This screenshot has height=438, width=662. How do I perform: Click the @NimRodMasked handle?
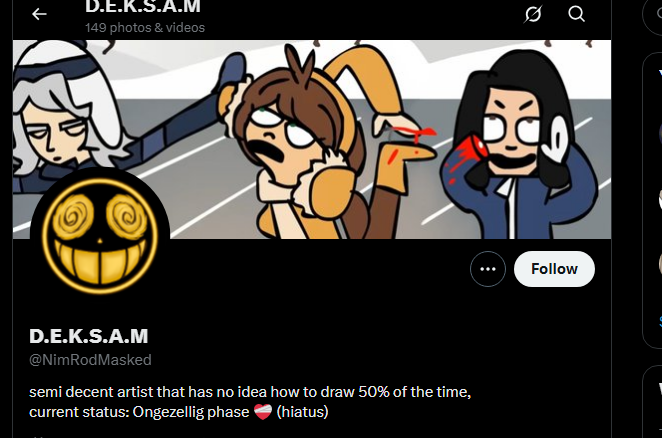[90, 360]
